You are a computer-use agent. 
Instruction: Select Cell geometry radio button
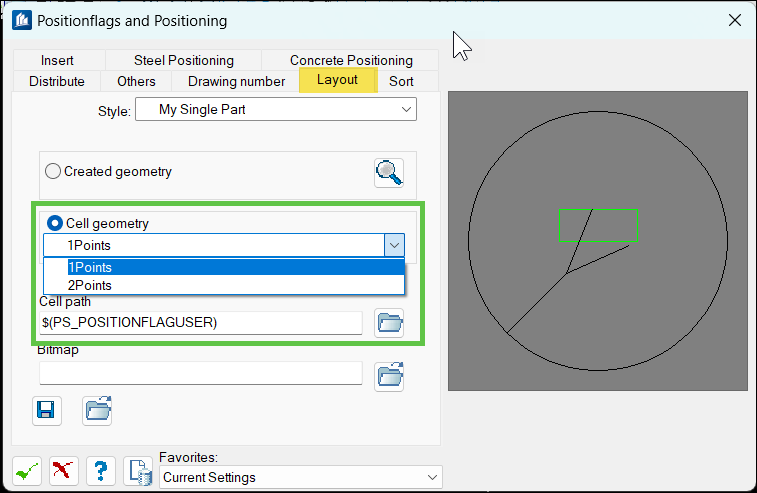click(x=55, y=223)
